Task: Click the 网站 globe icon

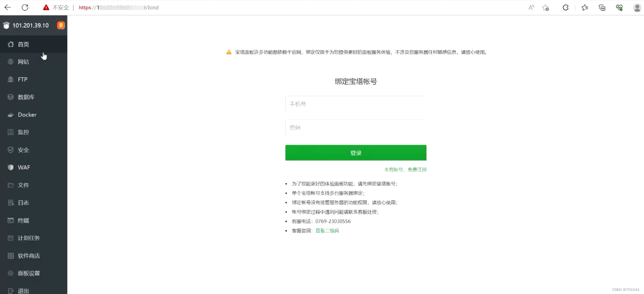Action: click(11, 62)
